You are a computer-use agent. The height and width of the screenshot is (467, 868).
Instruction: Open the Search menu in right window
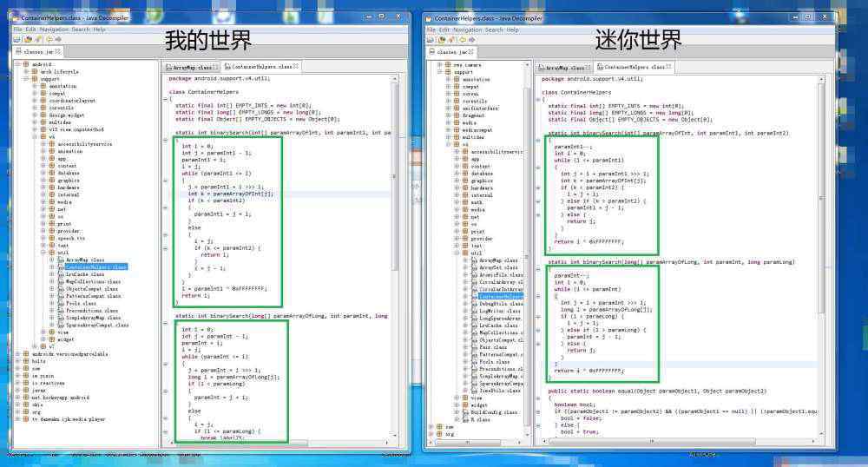click(x=493, y=30)
